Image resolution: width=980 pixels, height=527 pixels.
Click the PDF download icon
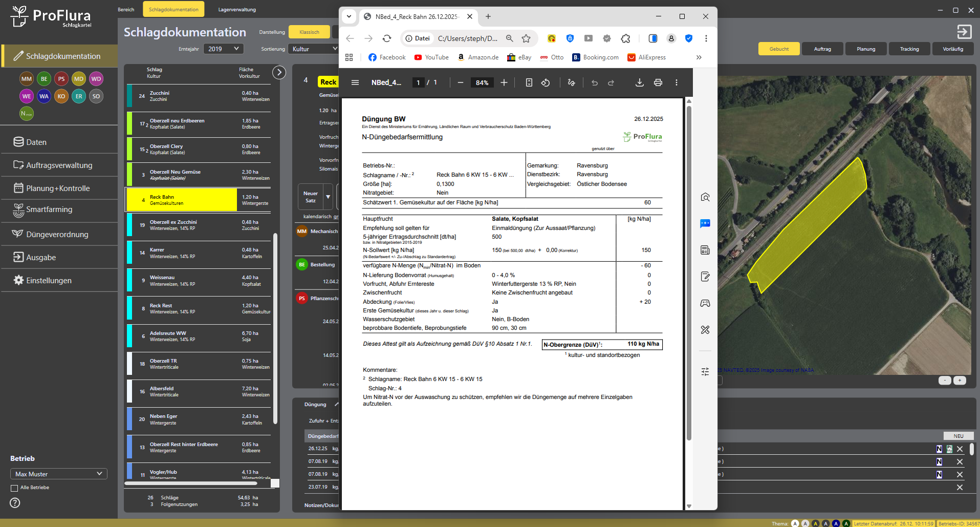pos(639,82)
